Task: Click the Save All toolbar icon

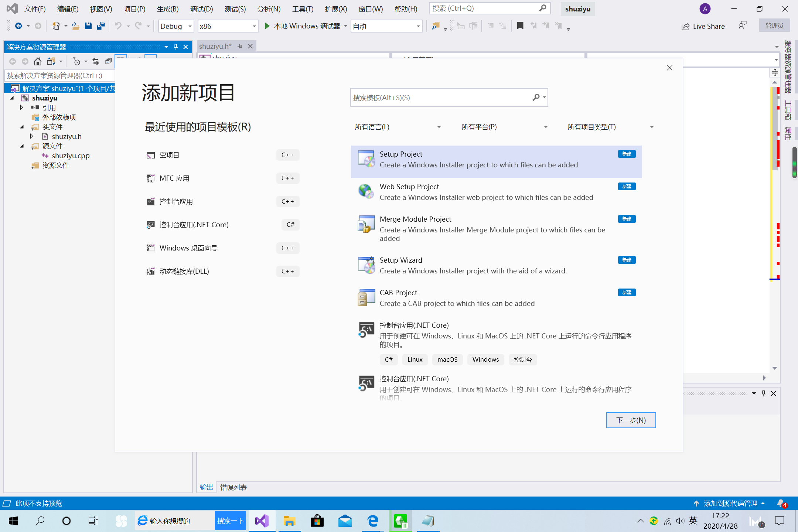Action: pyautogui.click(x=100, y=26)
